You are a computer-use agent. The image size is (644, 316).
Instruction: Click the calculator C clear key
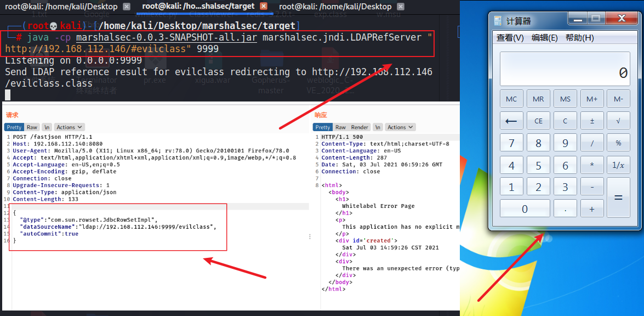tap(565, 121)
